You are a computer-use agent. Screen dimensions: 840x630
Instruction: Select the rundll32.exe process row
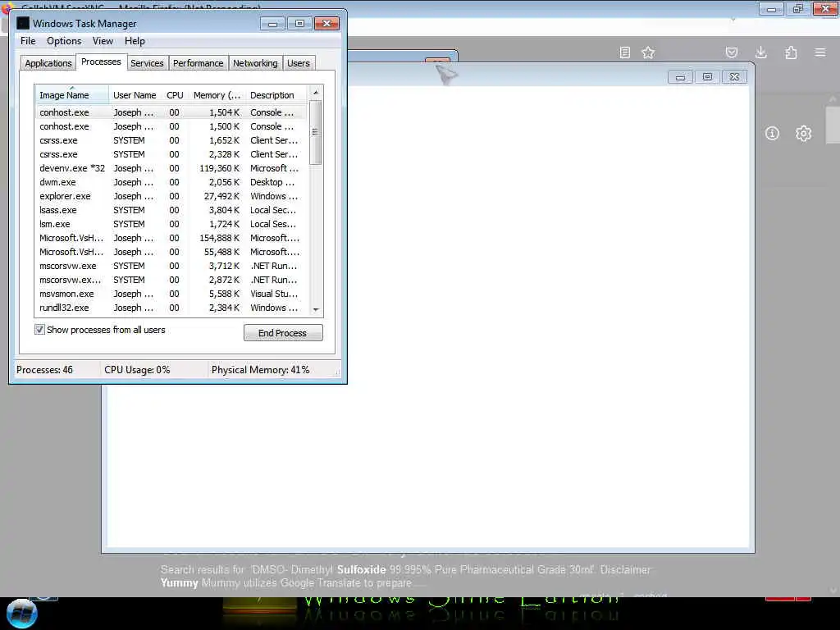pos(171,308)
